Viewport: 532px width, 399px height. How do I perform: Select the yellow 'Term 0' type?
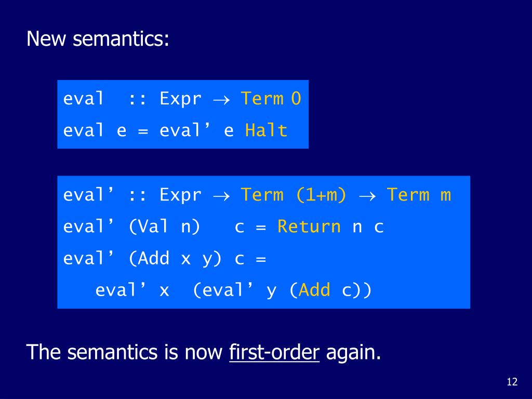271,99
